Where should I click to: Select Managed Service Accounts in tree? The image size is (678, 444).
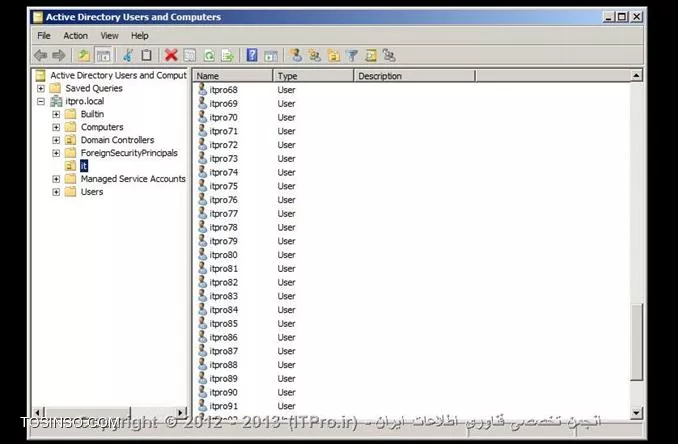133,179
